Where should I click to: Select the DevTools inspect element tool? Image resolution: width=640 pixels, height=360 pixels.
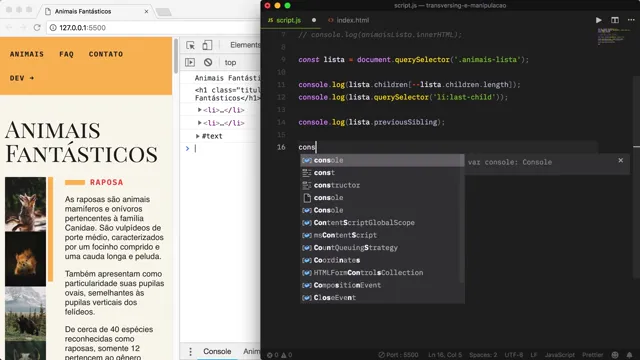(x=190, y=45)
